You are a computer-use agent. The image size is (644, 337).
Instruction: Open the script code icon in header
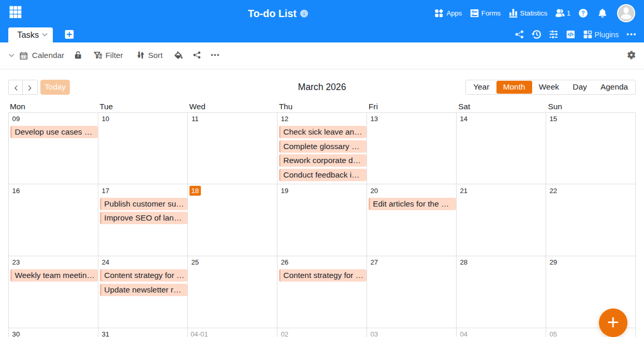[x=570, y=35]
